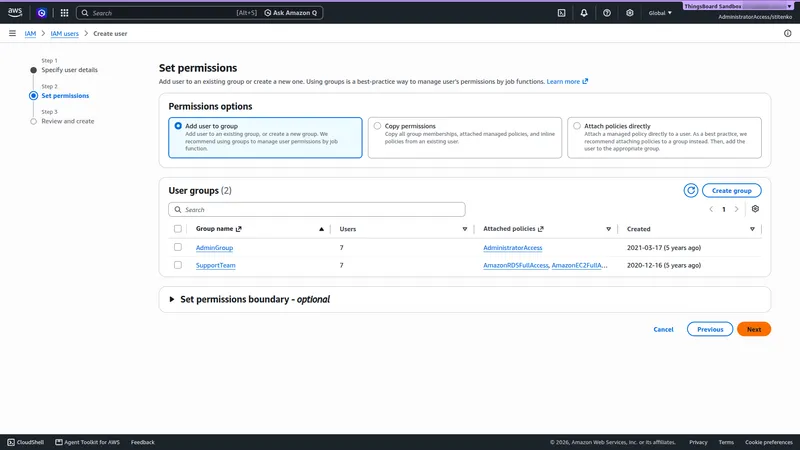The width and height of the screenshot is (800, 450).
Task: Click the Create group button
Action: [732, 190]
